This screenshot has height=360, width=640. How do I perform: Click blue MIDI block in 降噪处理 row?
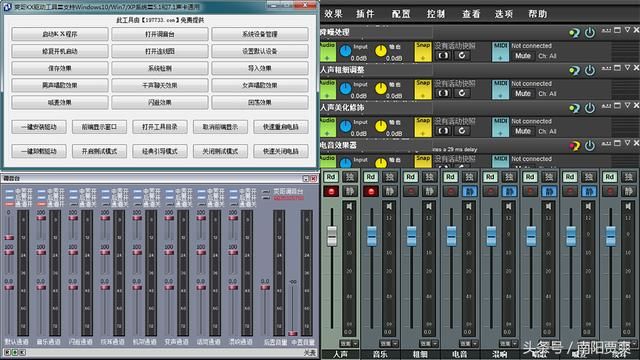tap(500, 51)
